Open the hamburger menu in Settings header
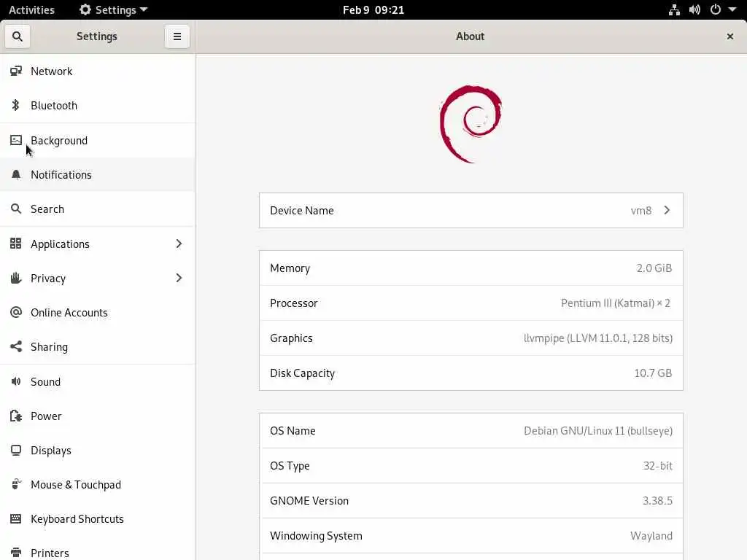 tap(177, 36)
